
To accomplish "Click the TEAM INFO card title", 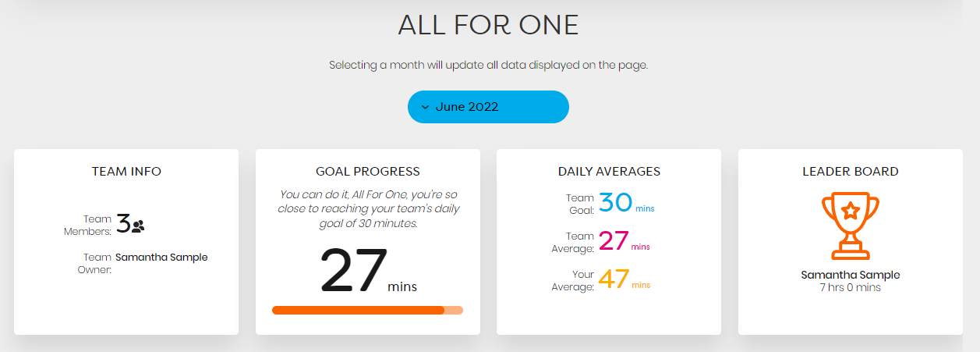I will pyautogui.click(x=126, y=171).
